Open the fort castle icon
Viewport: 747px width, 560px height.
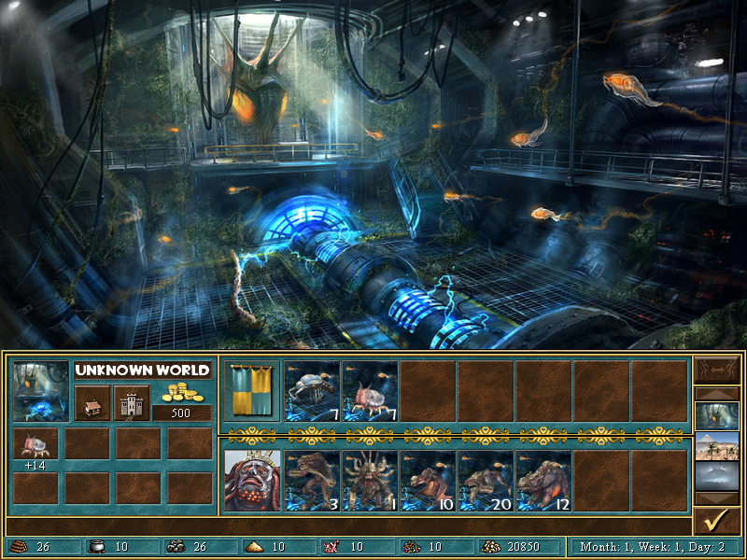[132, 403]
